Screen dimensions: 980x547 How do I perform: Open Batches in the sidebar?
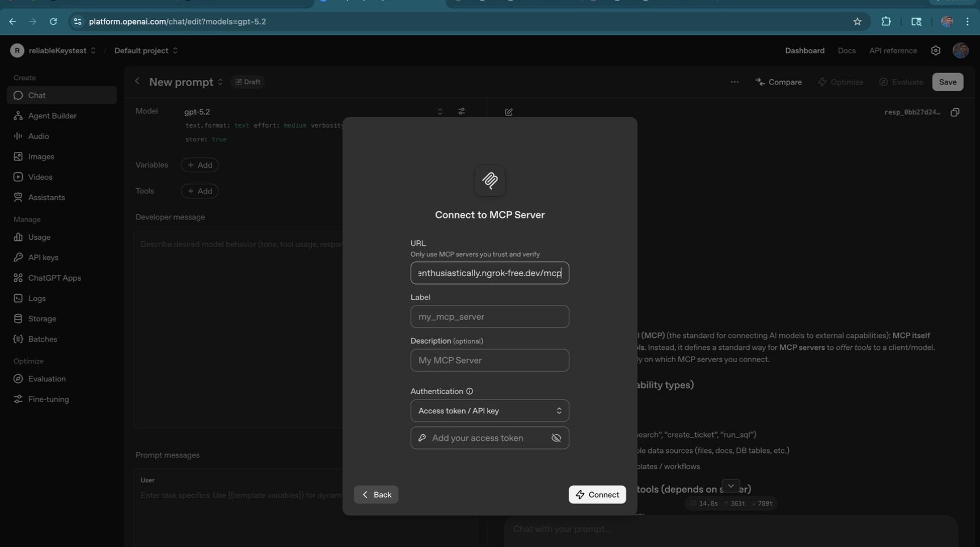point(62,339)
